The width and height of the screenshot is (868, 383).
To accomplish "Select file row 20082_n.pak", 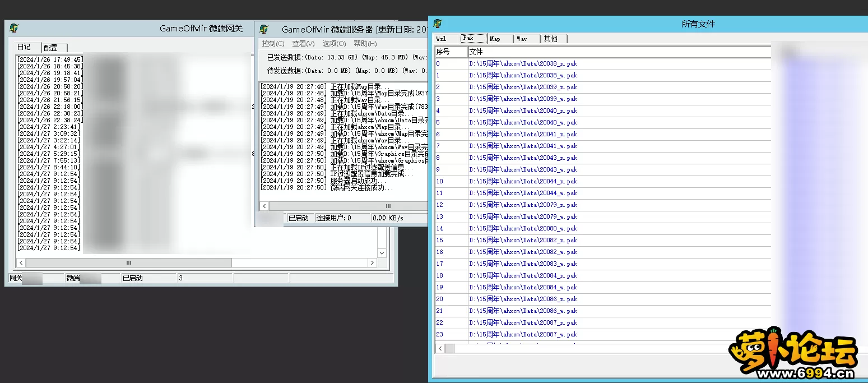I will pyautogui.click(x=603, y=241).
